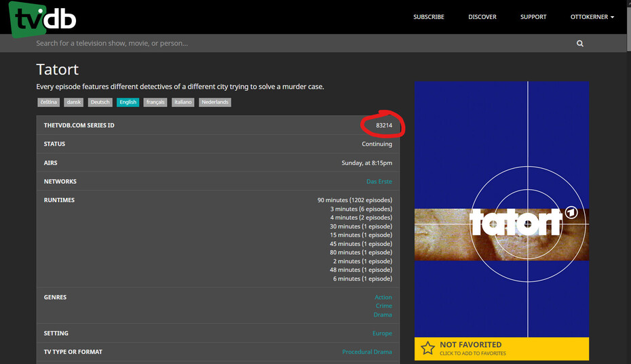This screenshot has height=364, width=631.
Task: Click the THETVDB.COM SERIES ID label
Action: [x=79, y=125]
